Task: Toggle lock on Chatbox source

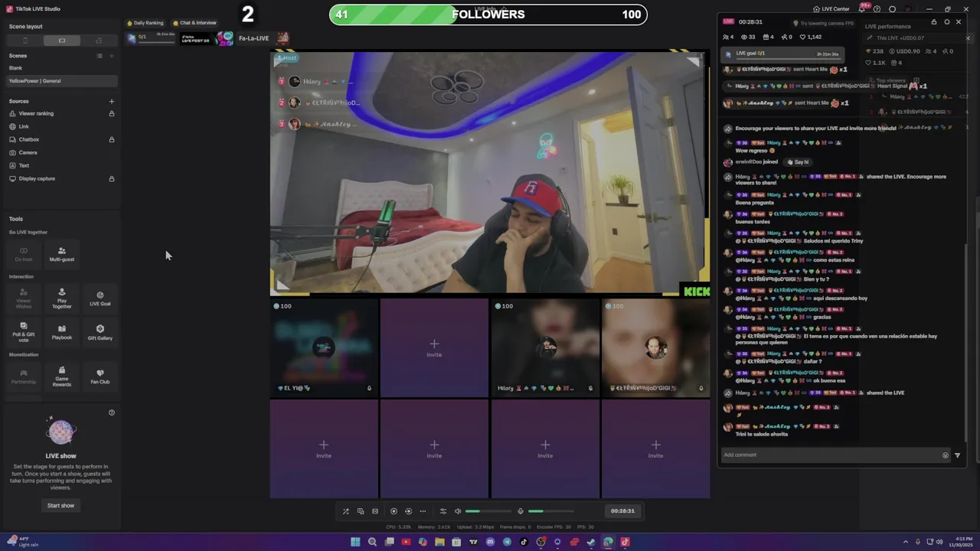Action: click(112, 139)
